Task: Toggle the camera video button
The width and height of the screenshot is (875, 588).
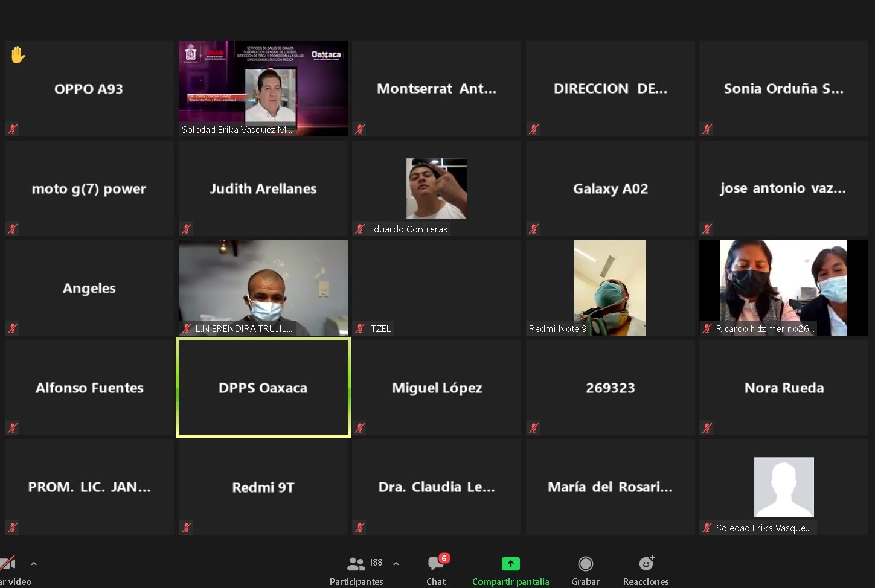Action: tap(8, 564)
